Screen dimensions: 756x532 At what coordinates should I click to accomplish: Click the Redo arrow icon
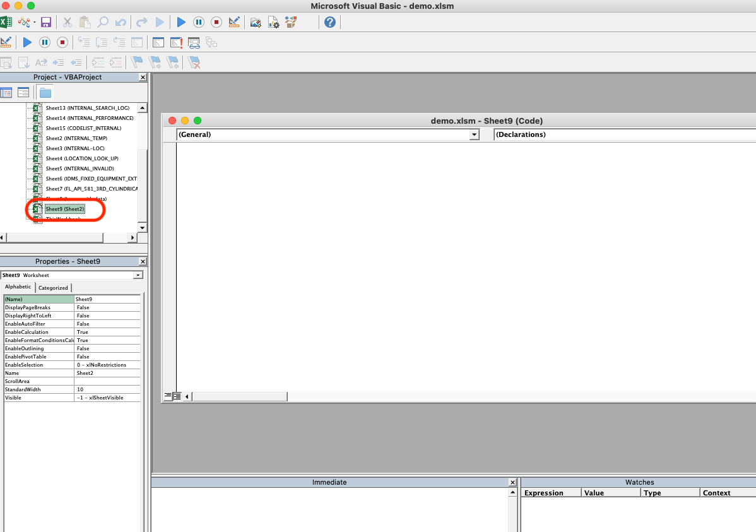(142, 22)
